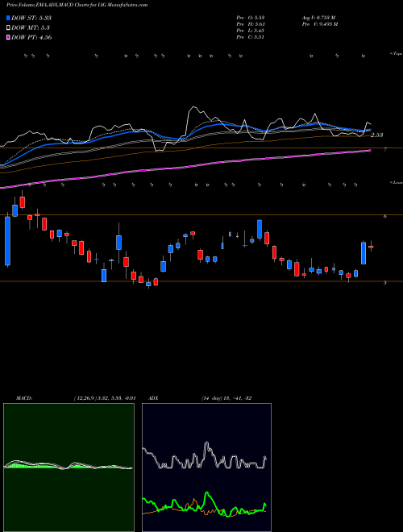Click the chart title mentioning MunafaSutra.com
Screen dimensions: 403x532
[77, 6]
